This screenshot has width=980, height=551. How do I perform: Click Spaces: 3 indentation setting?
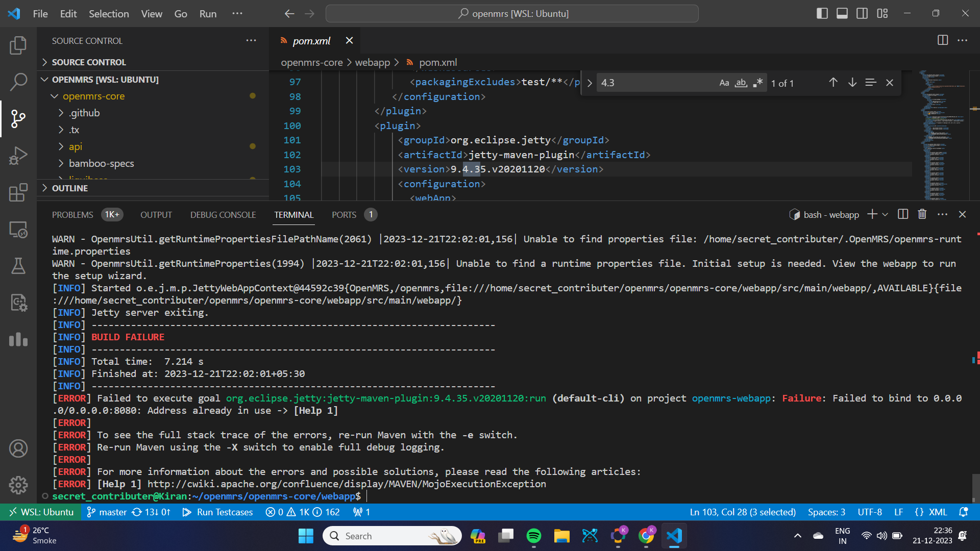pyautogui.click(x=826, y=512)
